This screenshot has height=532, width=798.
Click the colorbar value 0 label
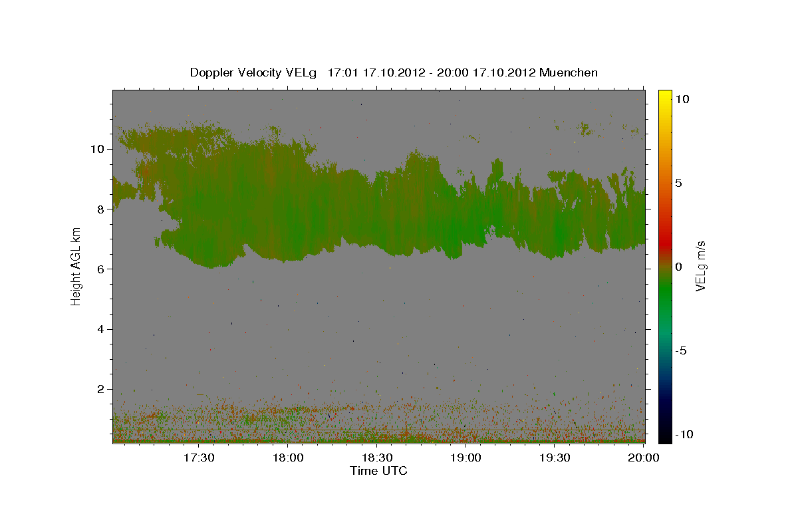[678, 266]
